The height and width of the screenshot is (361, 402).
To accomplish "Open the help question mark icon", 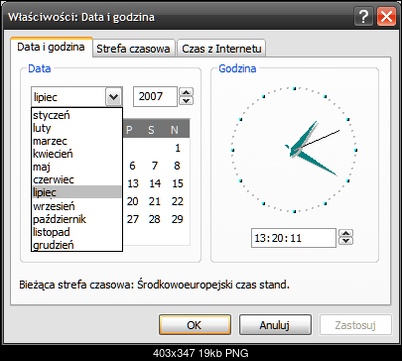I will [x=364, y=16].
